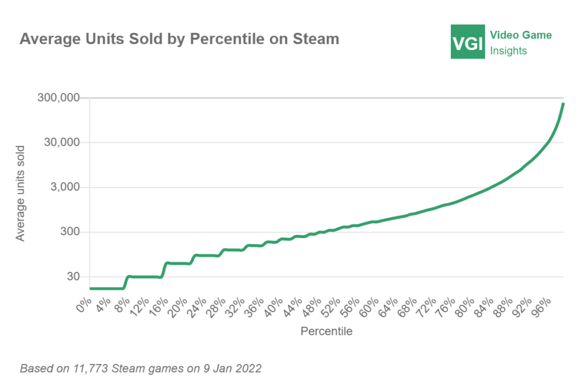Click the Percentile x-axis title
The image size is (588, 392).
(x=326, y=331)
